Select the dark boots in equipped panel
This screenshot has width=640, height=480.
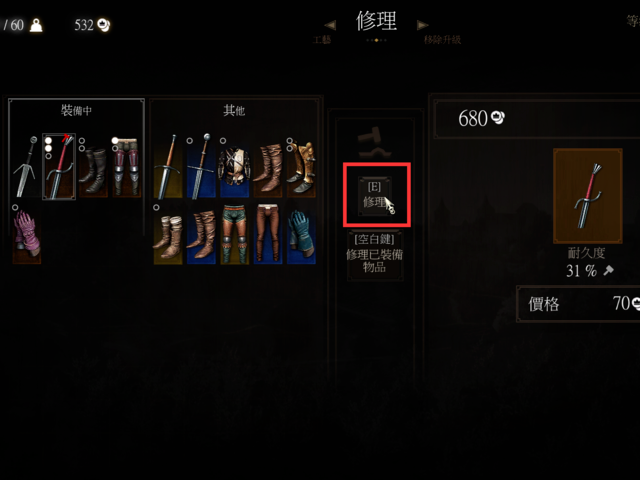coord(93,167)
